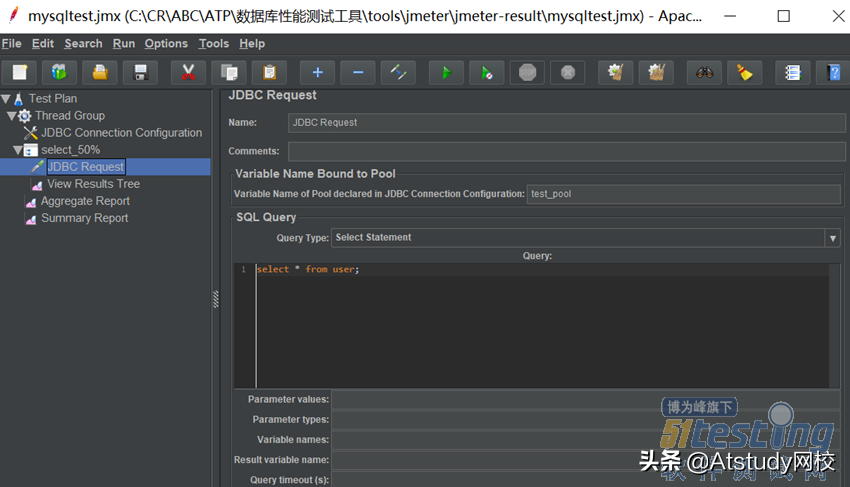This screenshot has height=487, width=850.
Task: Collapse the Test Plan tree node
Action: click(x=6, y=99)
